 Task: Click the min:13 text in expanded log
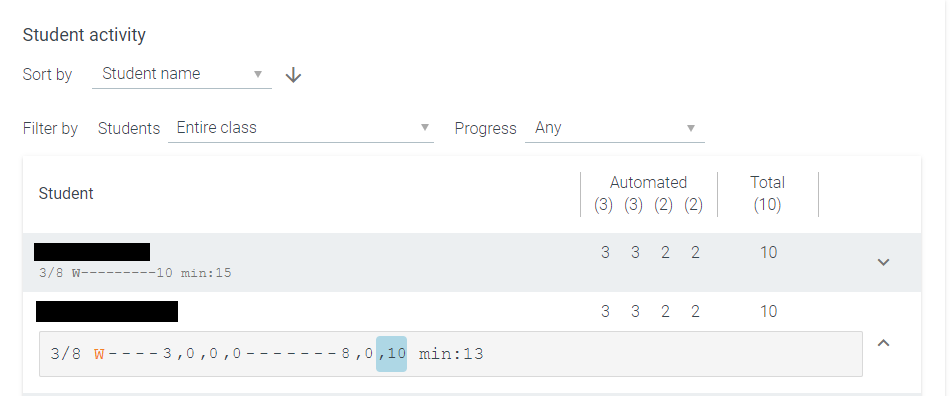coord(451,353)
